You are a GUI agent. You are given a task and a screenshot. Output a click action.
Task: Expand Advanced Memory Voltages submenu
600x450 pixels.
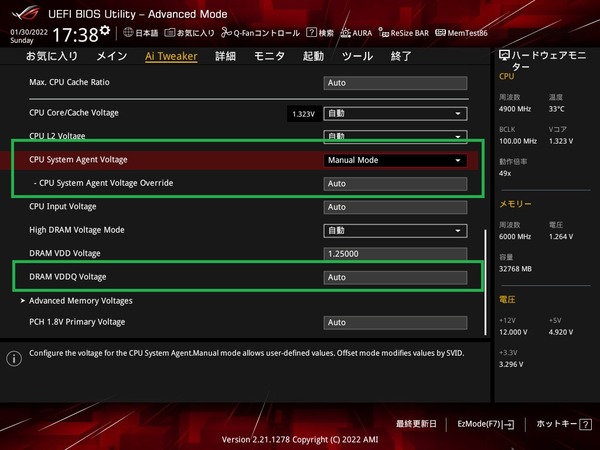tap(80, 301)
